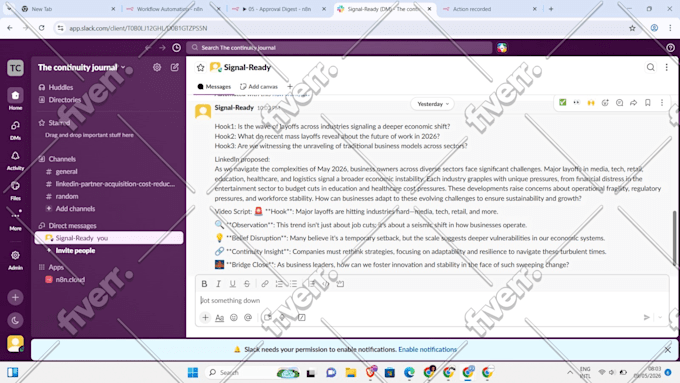Insert a link in composer
Viewport: 680px width, 383px height.
265,284
